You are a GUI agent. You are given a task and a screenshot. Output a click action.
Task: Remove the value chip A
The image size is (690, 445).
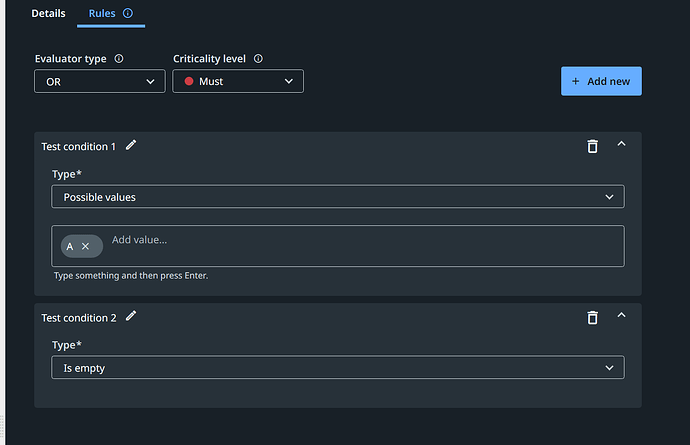86,246
